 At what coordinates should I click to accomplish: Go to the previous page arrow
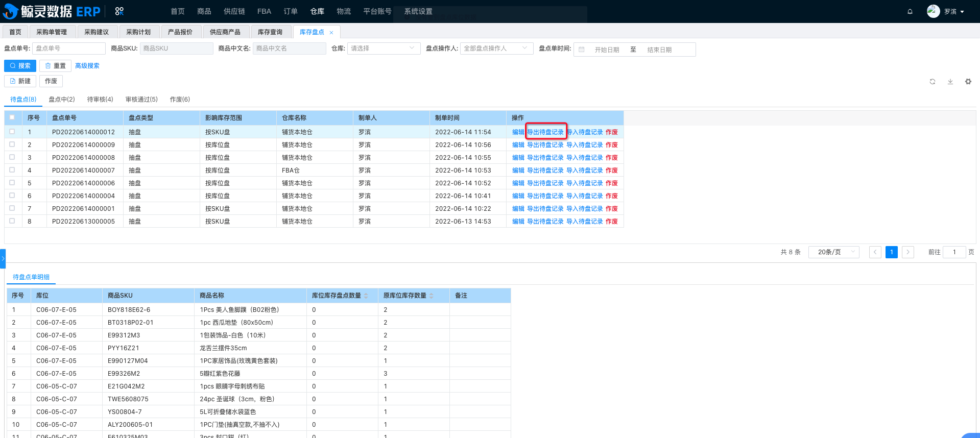click(x=875, y=252)
